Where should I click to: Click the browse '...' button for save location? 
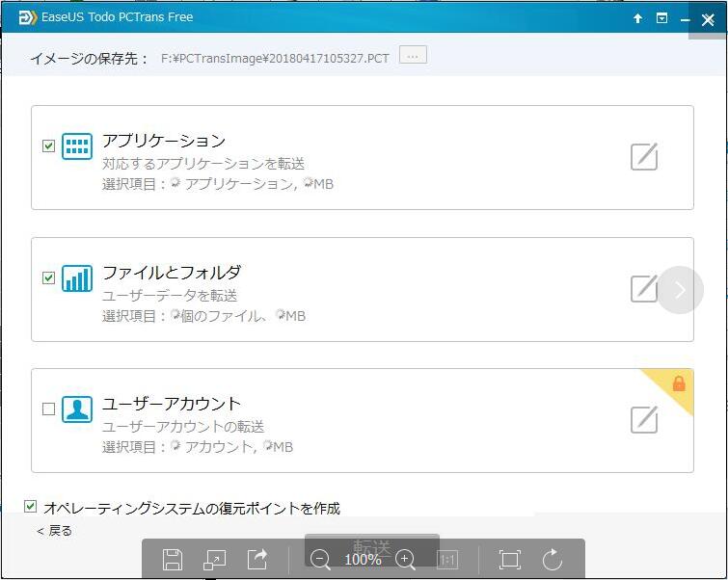[x=413, y=55]
